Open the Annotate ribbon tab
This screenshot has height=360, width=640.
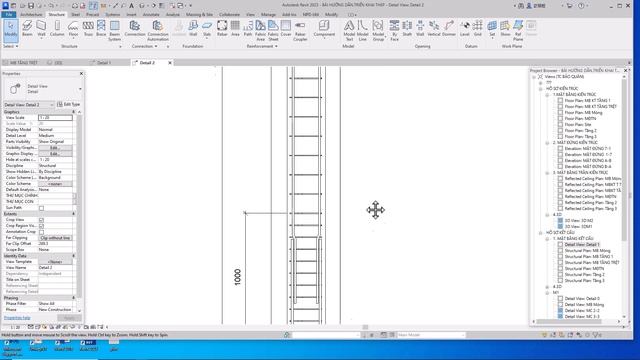151,15
